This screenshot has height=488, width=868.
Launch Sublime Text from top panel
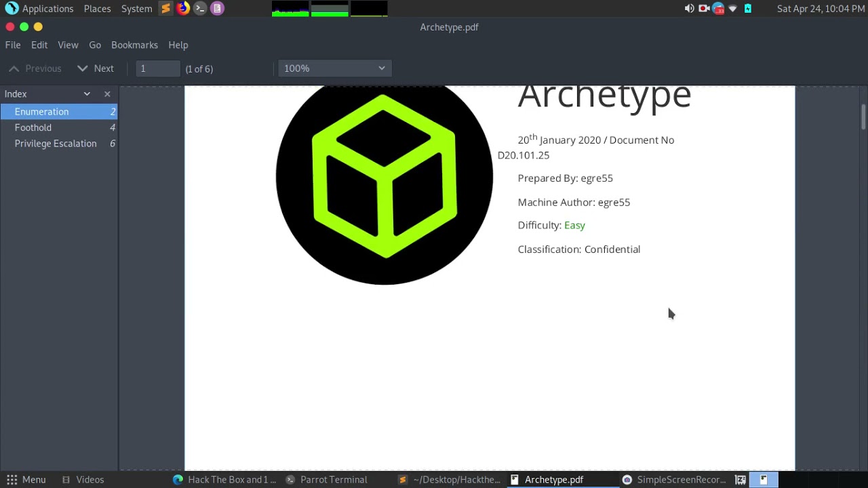pyautogui.click(x=166, y=9)
